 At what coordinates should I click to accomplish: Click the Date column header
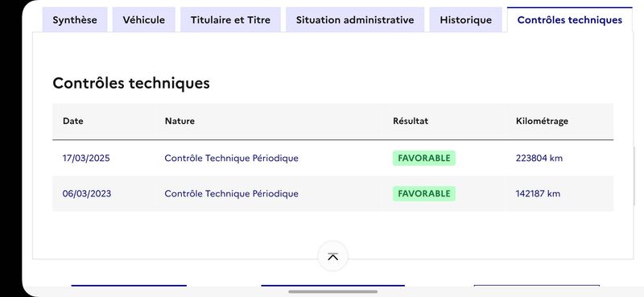tap(73, 122)
